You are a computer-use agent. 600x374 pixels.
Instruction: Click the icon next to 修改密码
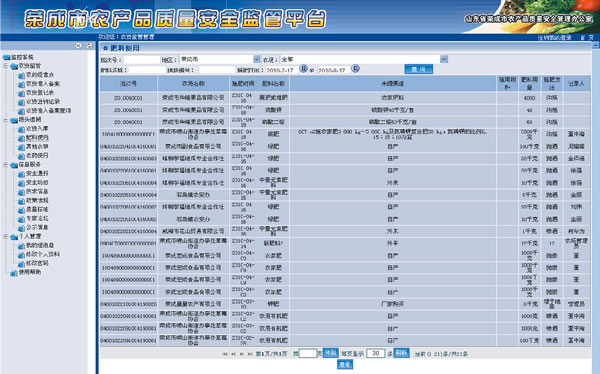click(21, 264)
